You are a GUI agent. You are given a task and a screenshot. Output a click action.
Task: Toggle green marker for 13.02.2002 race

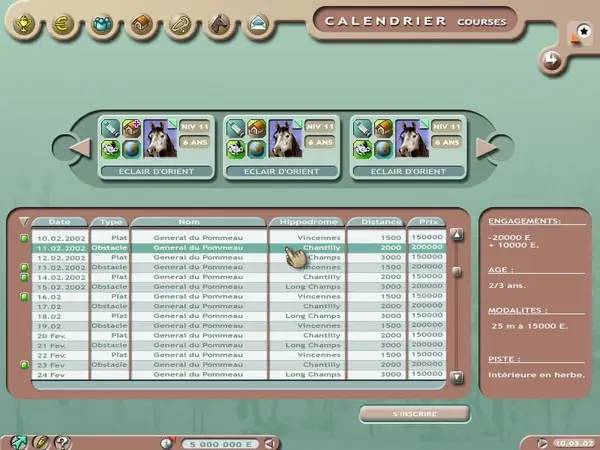(x=24, y=268)
